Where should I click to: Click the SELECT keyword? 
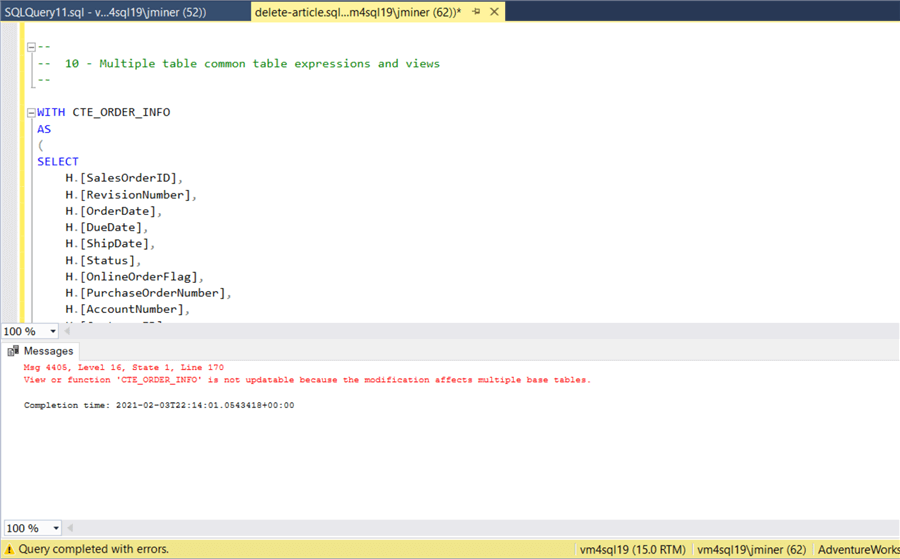point(58,162)
